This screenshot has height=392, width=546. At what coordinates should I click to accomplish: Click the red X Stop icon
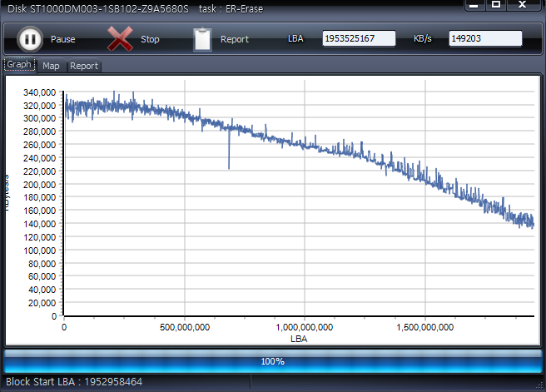(120, 39)
